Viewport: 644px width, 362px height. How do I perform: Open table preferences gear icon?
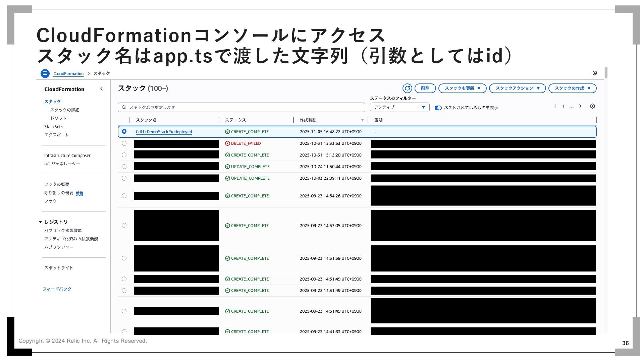[592, 106]
